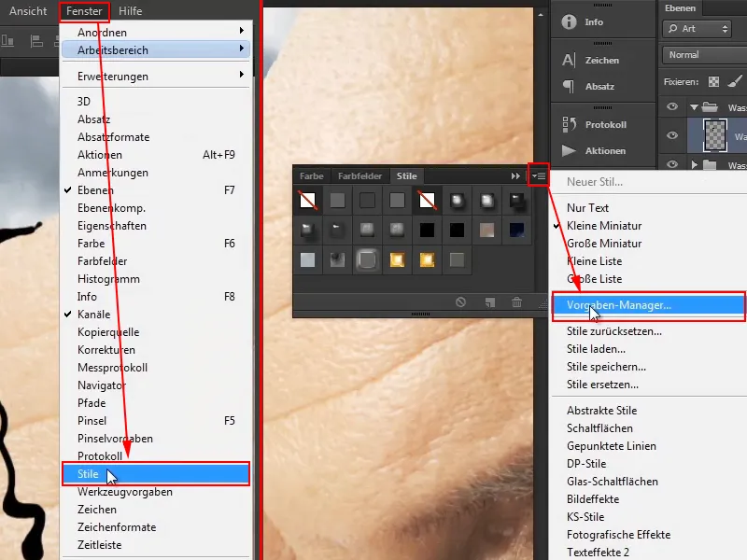Choose Stile laden option
The height and width of the screenshot is (560, 747).
[596, 349]
